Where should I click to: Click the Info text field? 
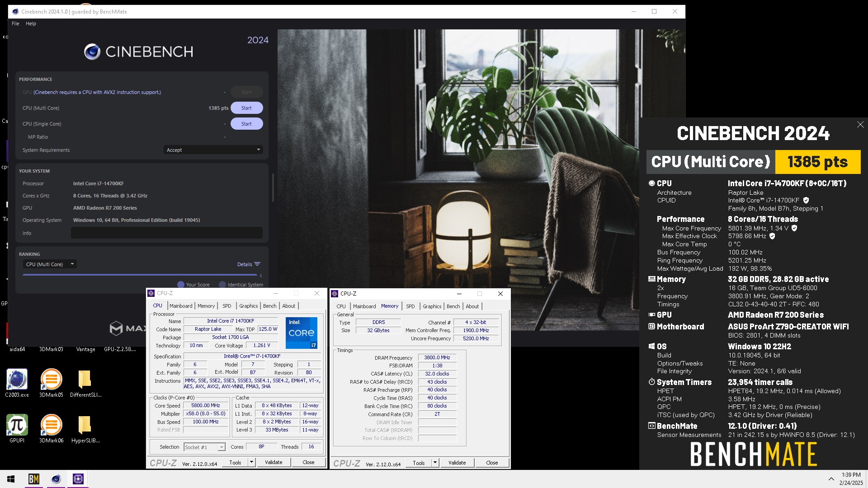point(167,233)
